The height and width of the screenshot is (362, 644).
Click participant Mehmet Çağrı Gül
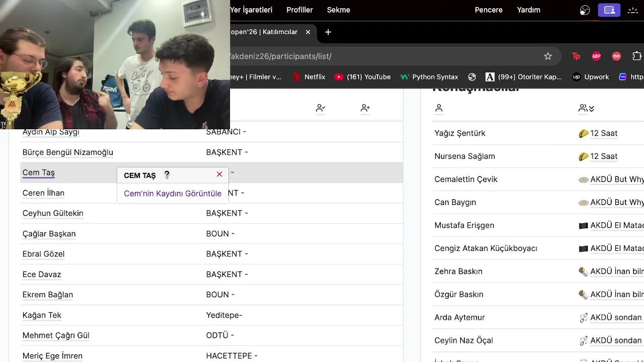pos(56,335)
